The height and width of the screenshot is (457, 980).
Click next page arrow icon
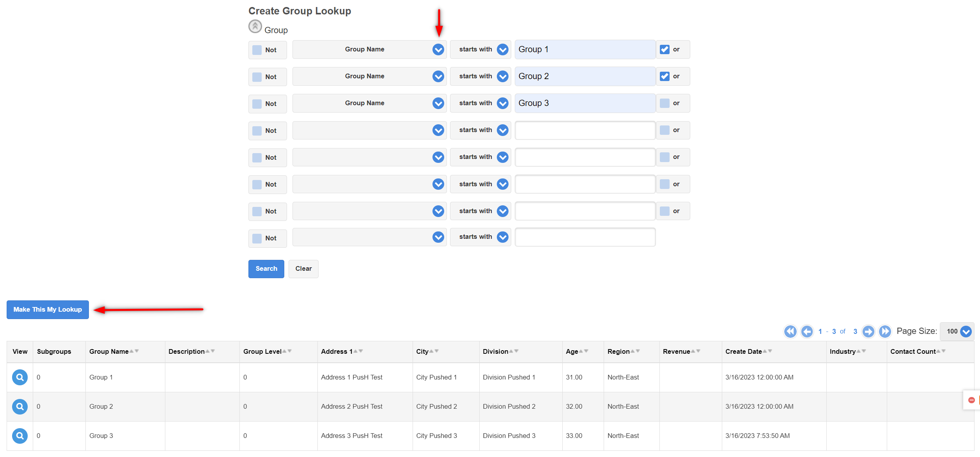tap(868, 332)
